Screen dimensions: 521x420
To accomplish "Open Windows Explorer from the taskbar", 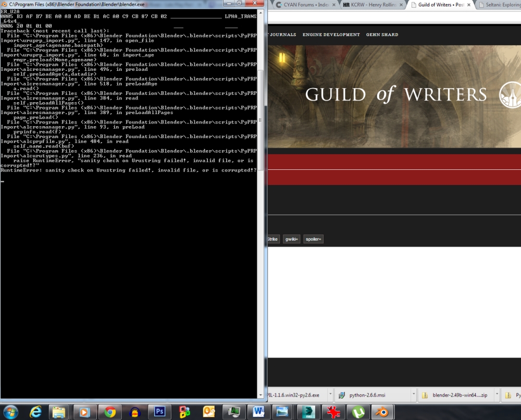I will [x=59, y=412].
